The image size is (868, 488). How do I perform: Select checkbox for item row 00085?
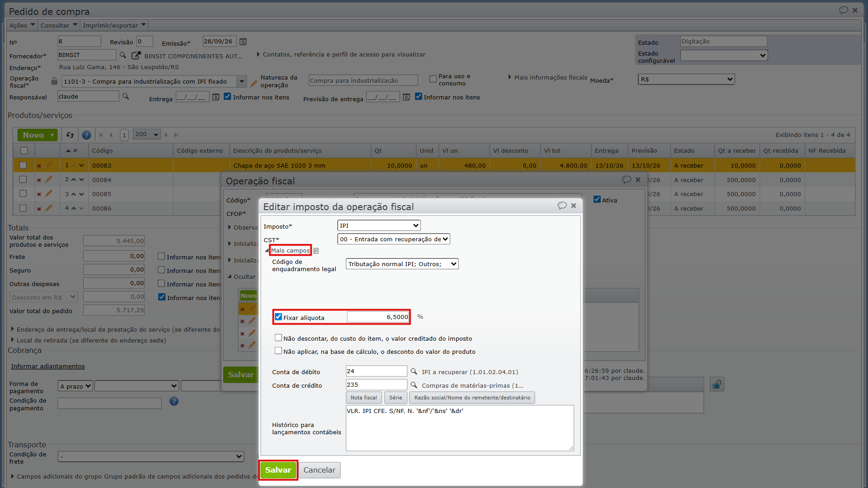[x=23, y=194]
